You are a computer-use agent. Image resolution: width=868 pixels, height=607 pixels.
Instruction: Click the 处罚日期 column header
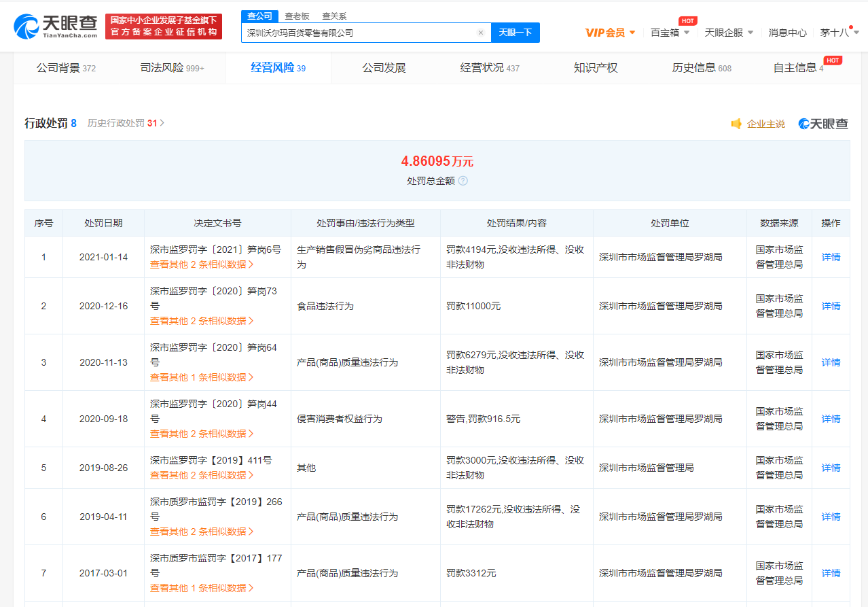[x=103, y=223]
